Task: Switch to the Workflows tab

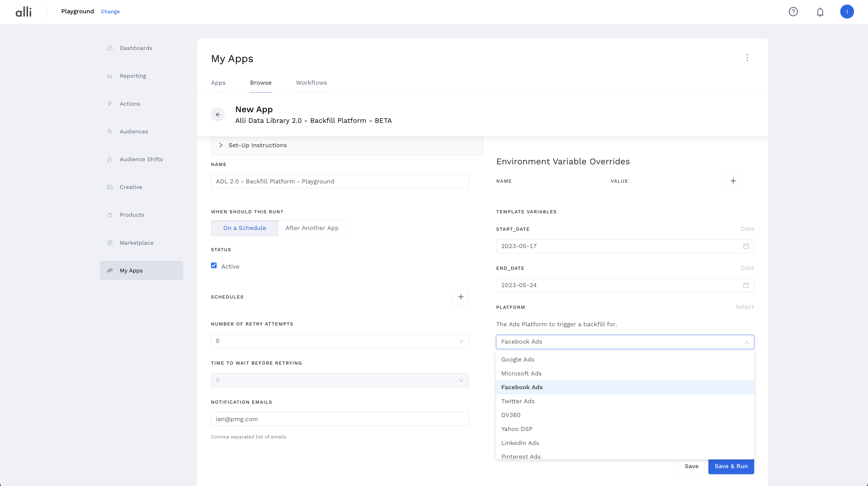Action: [311, 83]
